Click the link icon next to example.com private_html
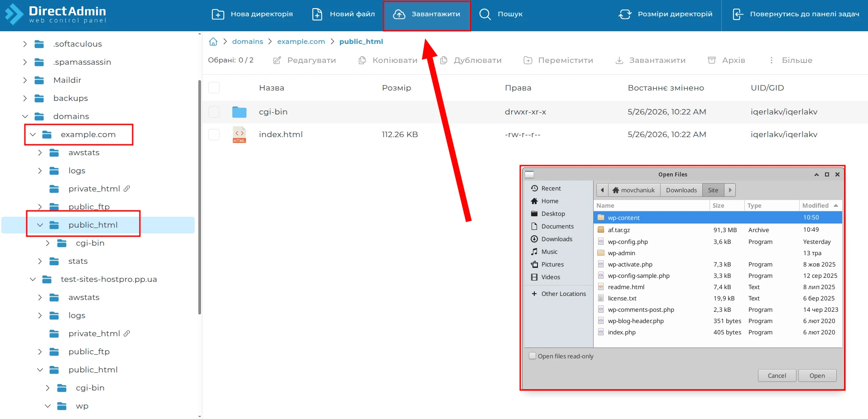The height and width of the screenshot is (419, 868). (x=127, y=189)
